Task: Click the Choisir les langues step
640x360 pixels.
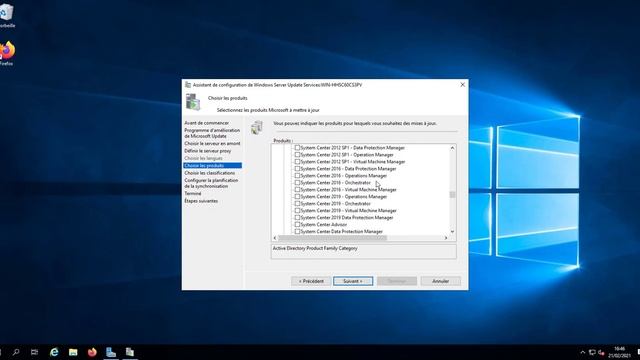Action: [203, 158]
